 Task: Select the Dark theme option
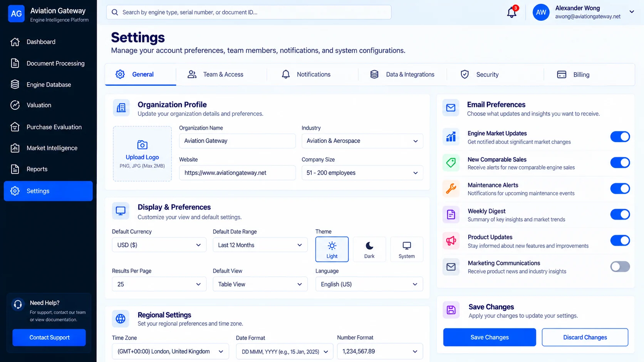[369, 249]
